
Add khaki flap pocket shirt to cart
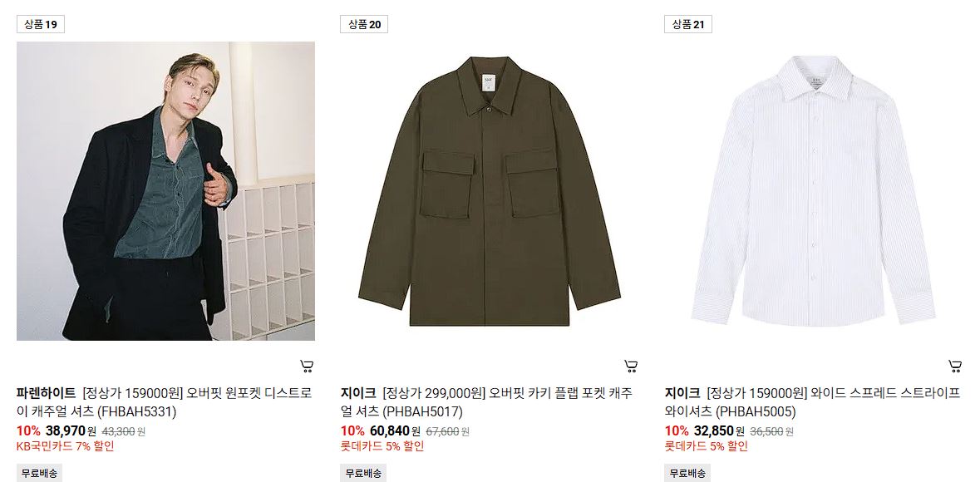pyautogui.click(x=631, y=366)
